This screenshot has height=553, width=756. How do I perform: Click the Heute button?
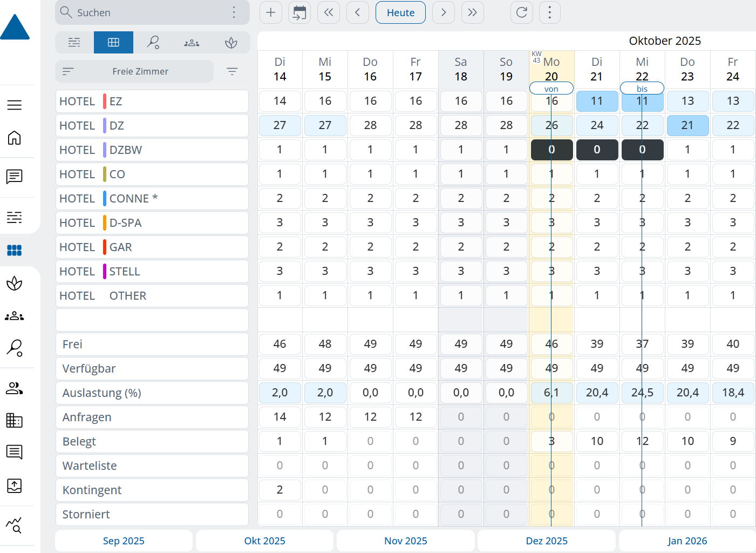pos(400,12)
